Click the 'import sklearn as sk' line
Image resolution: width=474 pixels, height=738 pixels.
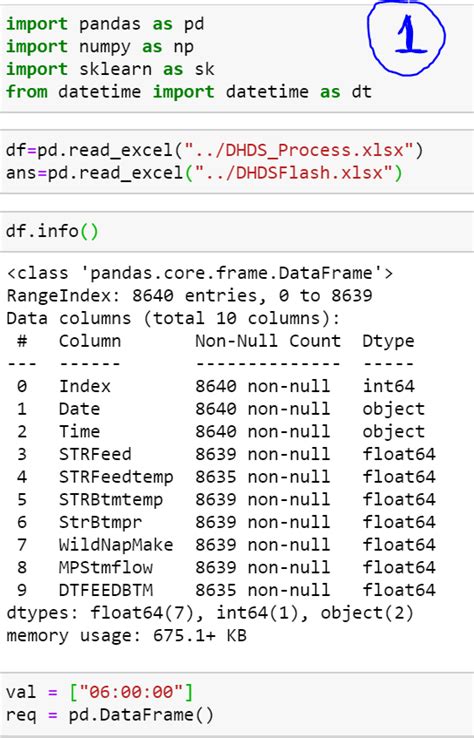tap(110, 69)
